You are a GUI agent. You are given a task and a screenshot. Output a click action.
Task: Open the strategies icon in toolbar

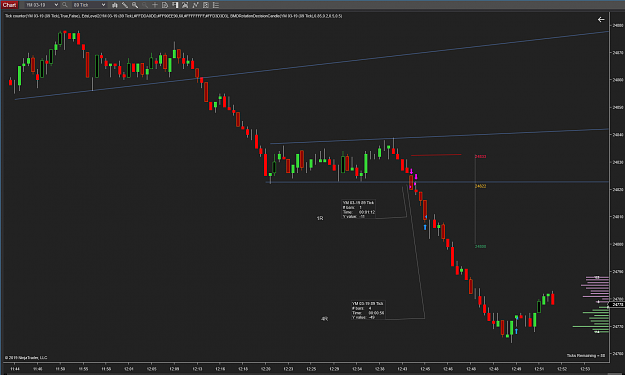click(206, 5)
